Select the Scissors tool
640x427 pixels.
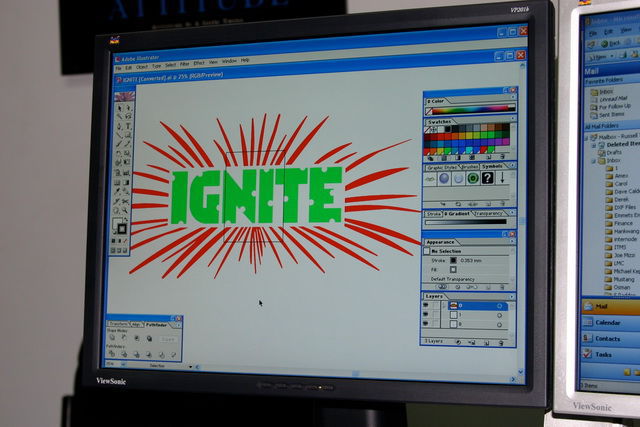(x=125, y=201)
